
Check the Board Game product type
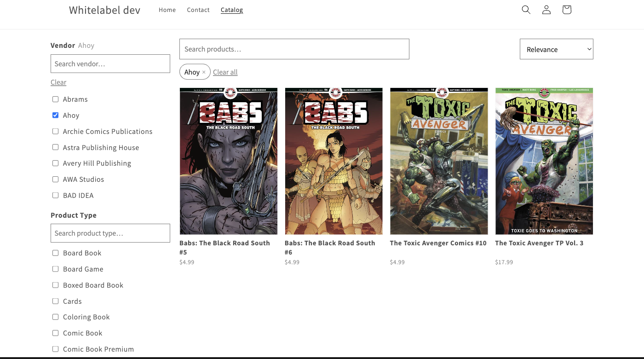click(56, 269)
